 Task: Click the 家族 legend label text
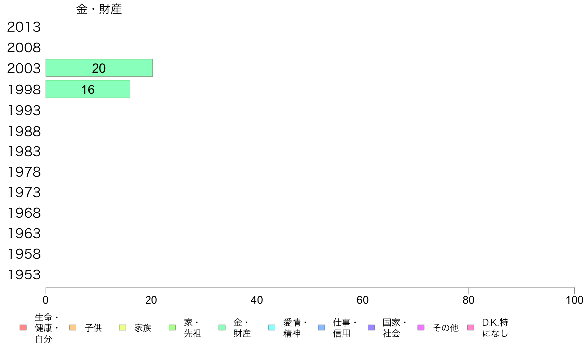coord(143,328)
